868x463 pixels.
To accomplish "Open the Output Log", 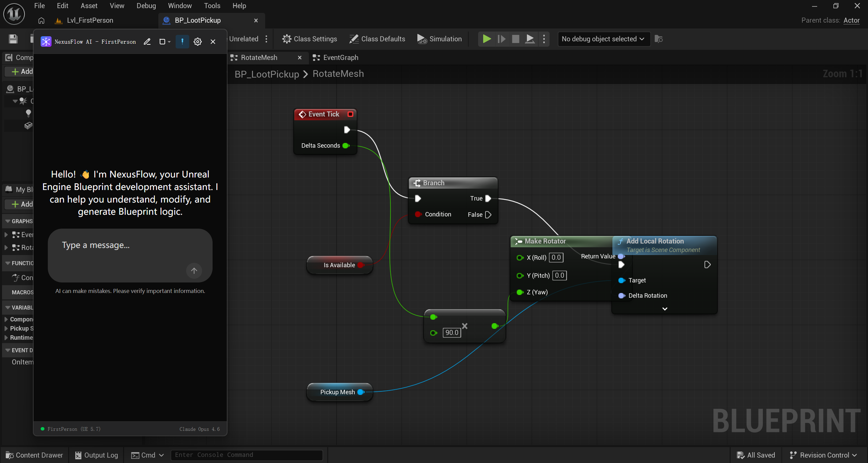I will (x=96, y=455).
